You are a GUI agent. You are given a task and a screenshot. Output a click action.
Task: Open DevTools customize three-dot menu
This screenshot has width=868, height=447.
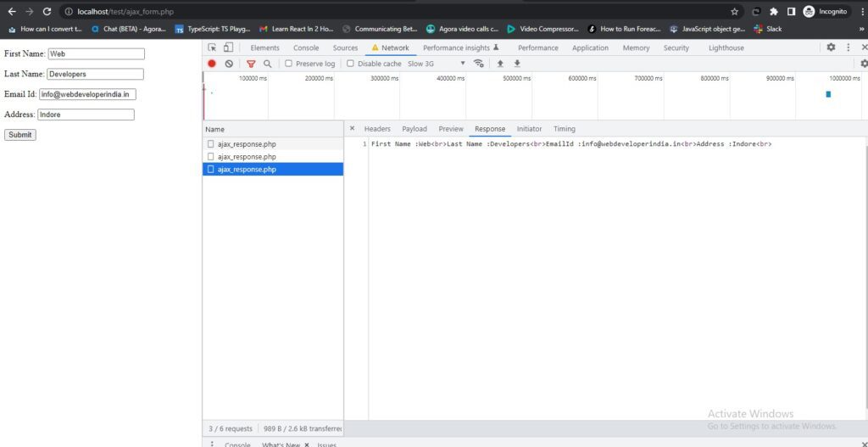848,47
